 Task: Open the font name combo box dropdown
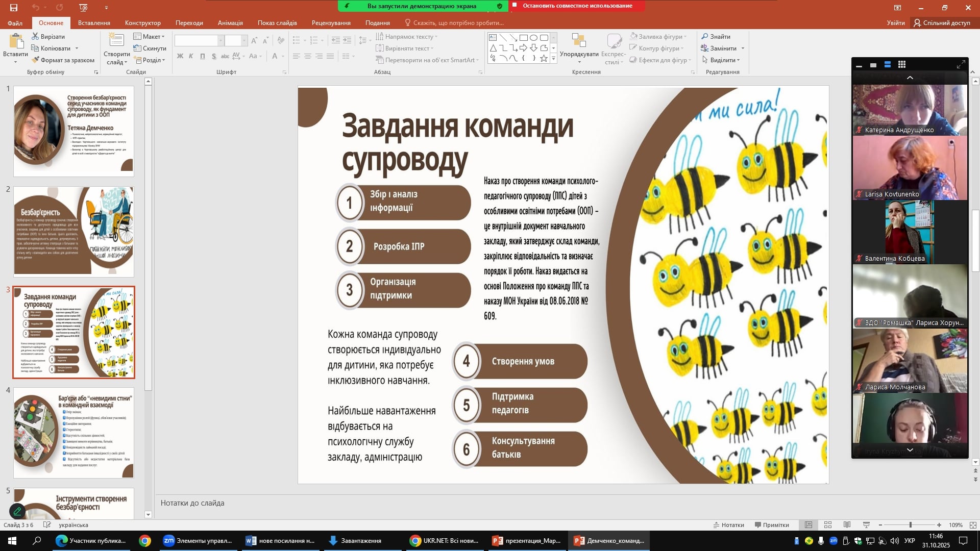(221, 40)
